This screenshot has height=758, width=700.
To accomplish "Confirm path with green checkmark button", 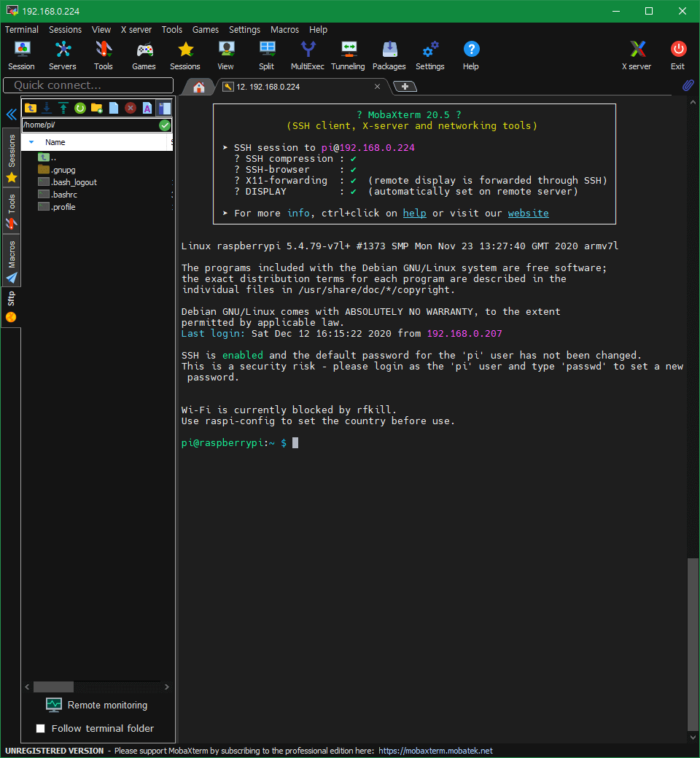I will tap(165, 125).
